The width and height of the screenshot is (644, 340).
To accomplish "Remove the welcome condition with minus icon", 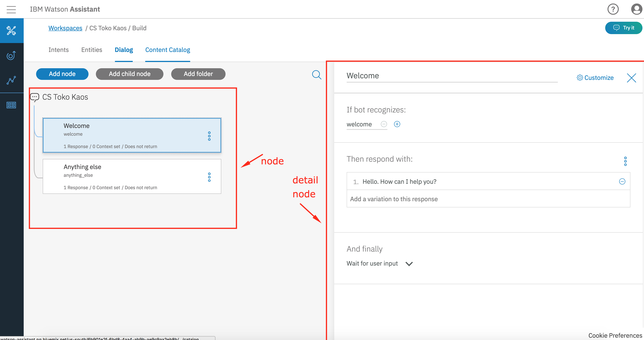I will [384, 124].
